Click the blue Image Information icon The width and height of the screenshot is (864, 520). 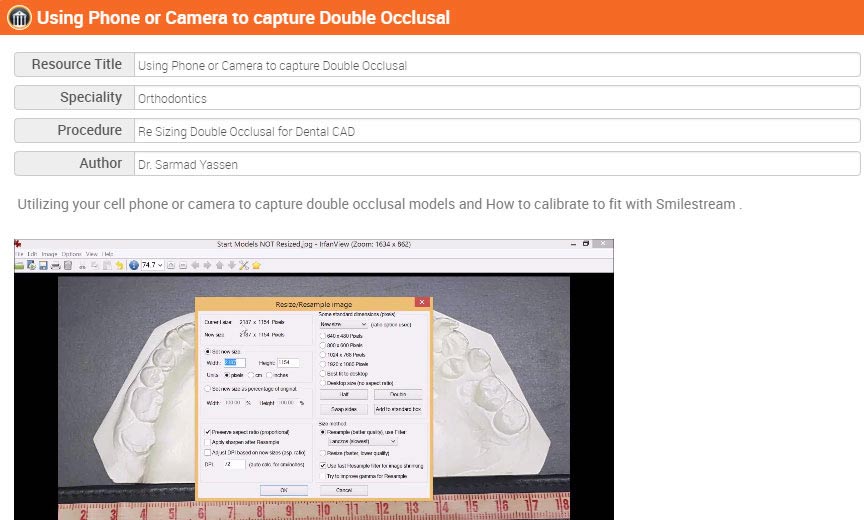click(134, 265)
